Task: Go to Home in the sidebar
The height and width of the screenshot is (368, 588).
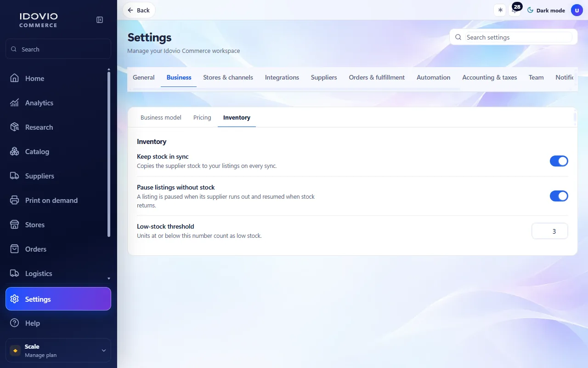Action: [58, 78]
